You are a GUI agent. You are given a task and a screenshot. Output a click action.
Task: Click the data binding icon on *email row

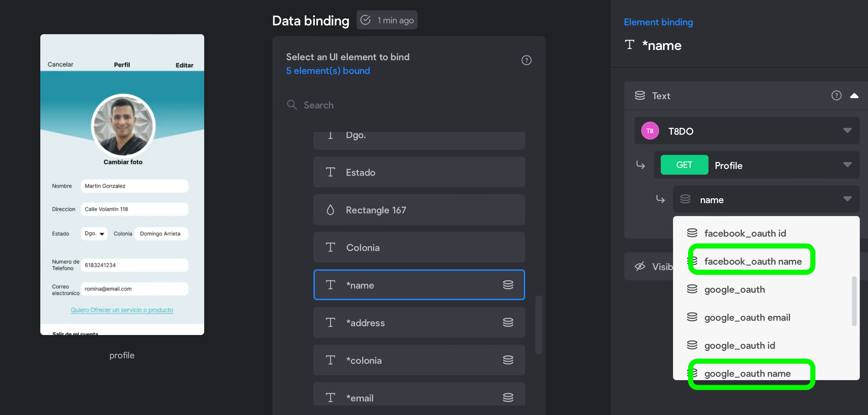508,398
